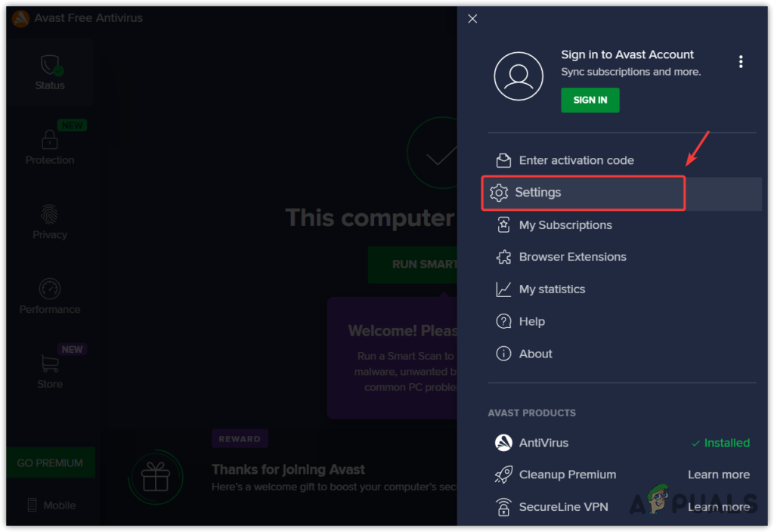Click the Avast logo icon in title bar
Image resolution: width=774 pixels, height=532 pixels.
20,18
